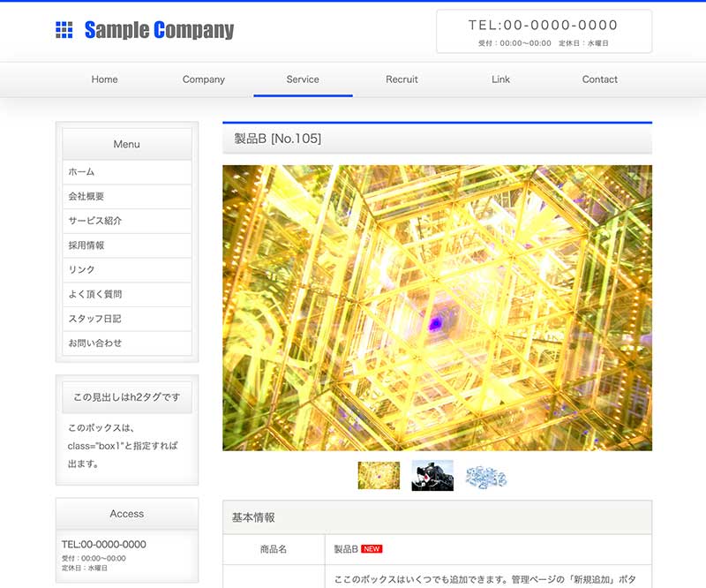
Task: Click the この見出しはh2タグです heading
Action: point(127,397)
